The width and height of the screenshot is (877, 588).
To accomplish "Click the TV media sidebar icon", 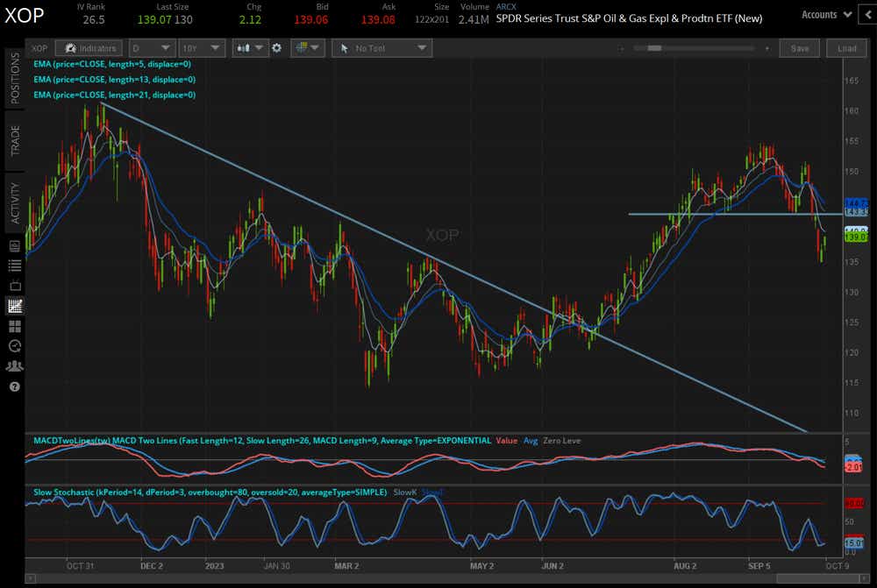I will coord(15,286).
